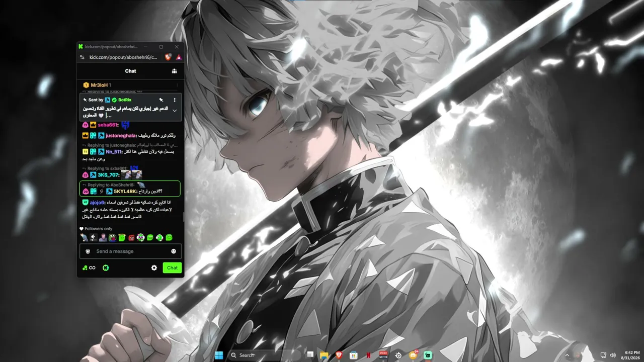Click the green Kick K circle icon
644x362 pixels.
pyautogui.click(x=106, y=268)
